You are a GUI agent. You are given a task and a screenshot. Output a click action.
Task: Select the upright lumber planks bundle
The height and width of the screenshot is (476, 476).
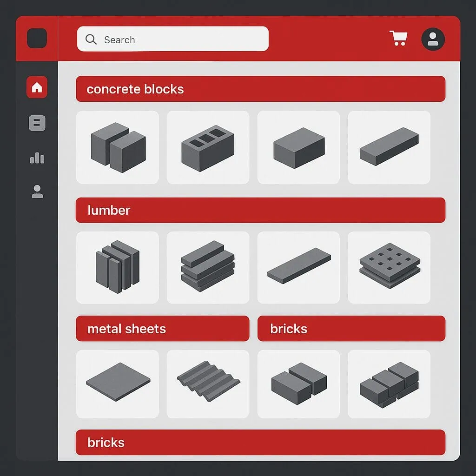(x=118, y=267)
